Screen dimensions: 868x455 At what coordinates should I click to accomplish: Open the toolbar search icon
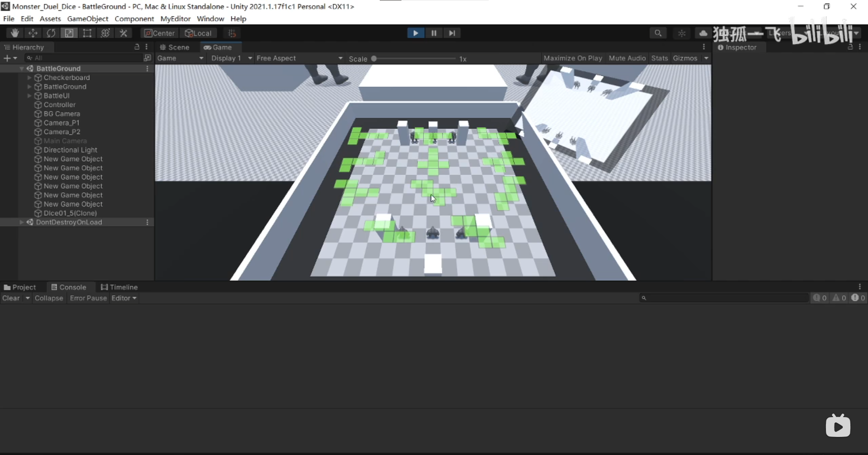(x=658, y=33)
